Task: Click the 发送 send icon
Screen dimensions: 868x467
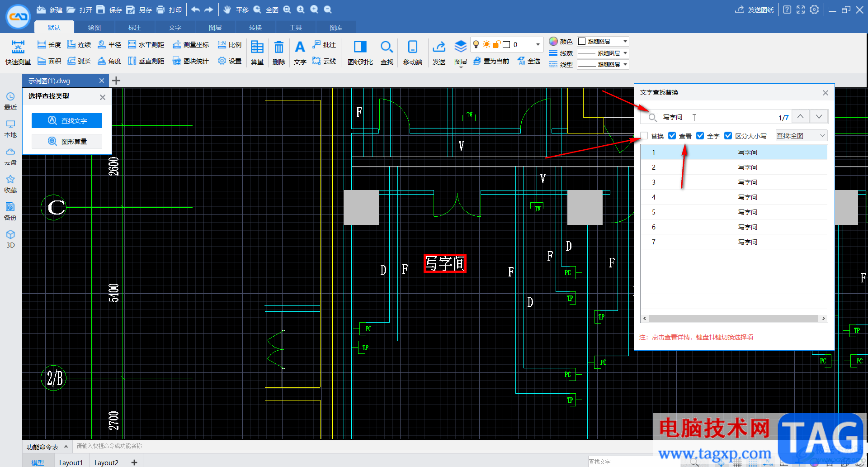Action: point(439,52)
